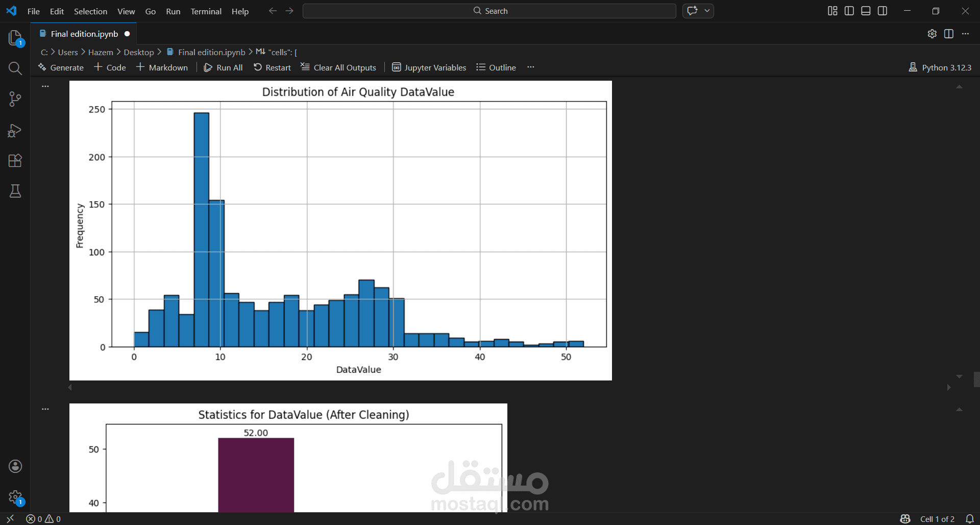Open the Go menu
Image resolution: width=980 pixels, height=525 pixels.
[x=151, y=11]
